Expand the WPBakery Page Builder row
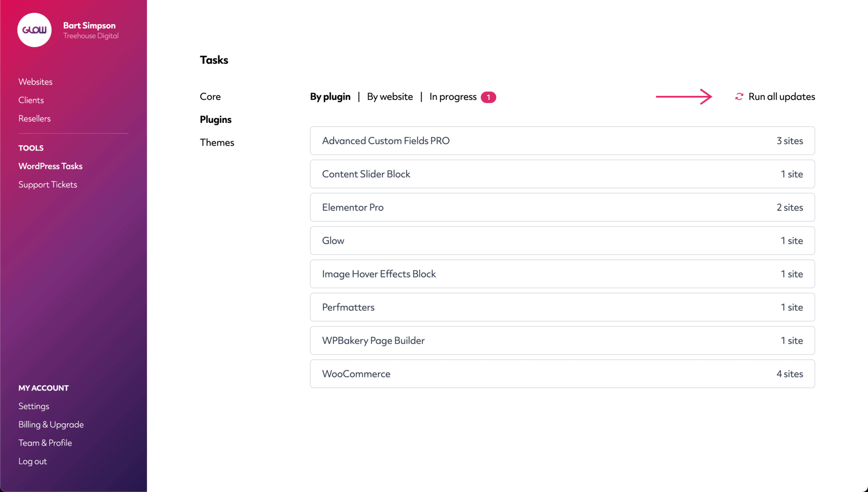 pos(562,341)
